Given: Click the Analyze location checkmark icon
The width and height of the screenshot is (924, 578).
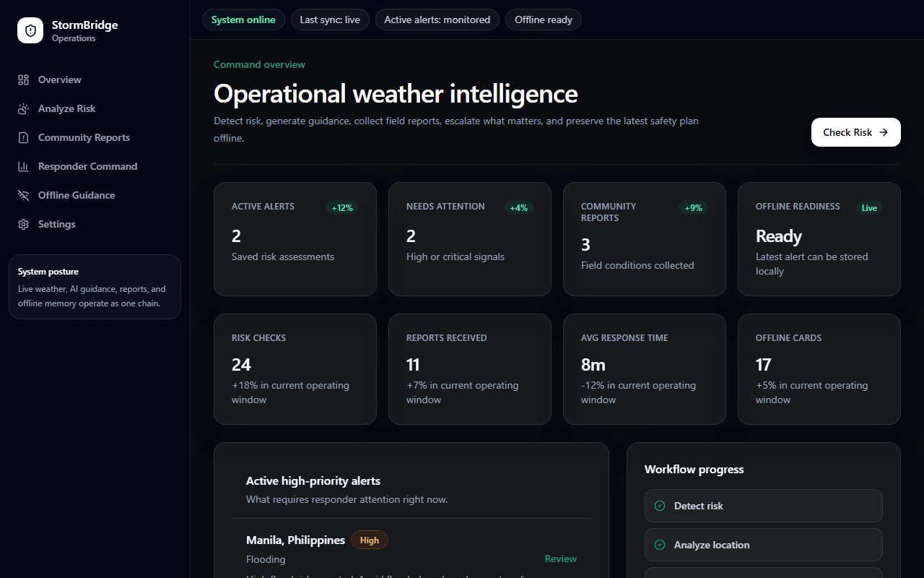Looking at the screenshot, I should point(659,545).
